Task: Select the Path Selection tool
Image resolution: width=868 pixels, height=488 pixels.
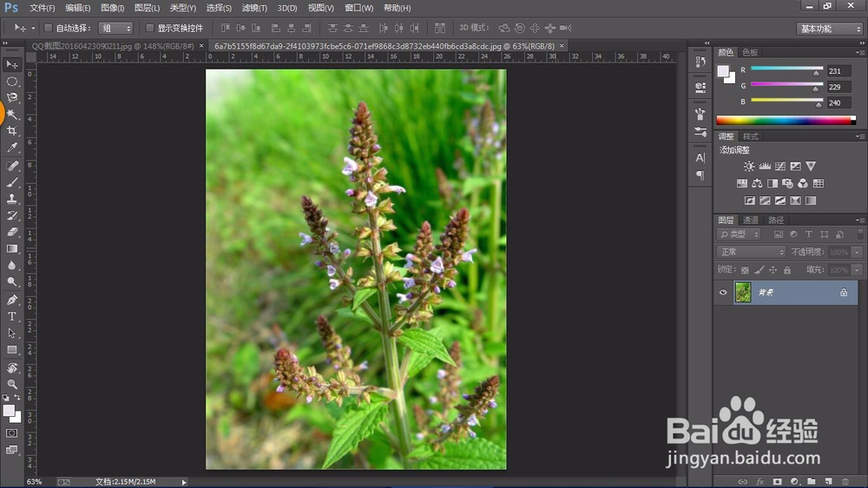Action: (x=11, y=333)
